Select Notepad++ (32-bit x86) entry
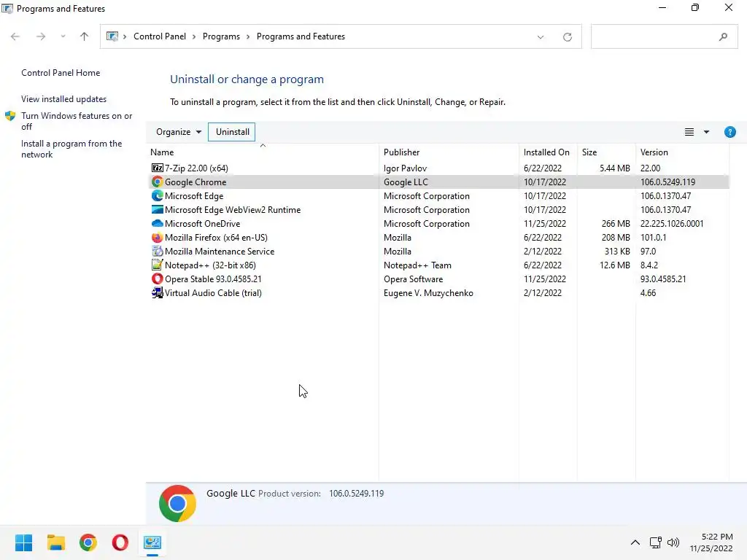 (x=210, y=265)
